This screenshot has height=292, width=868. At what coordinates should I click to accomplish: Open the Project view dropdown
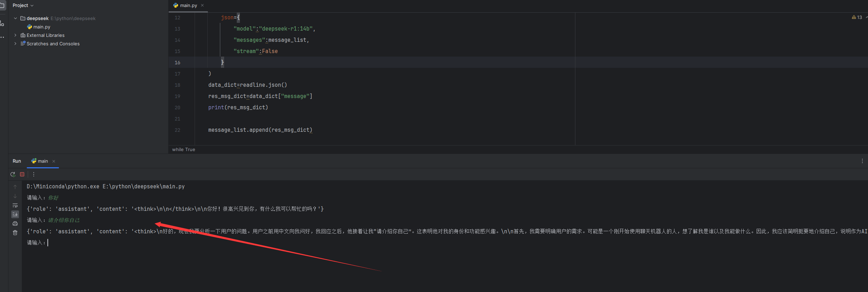(23, 5)
